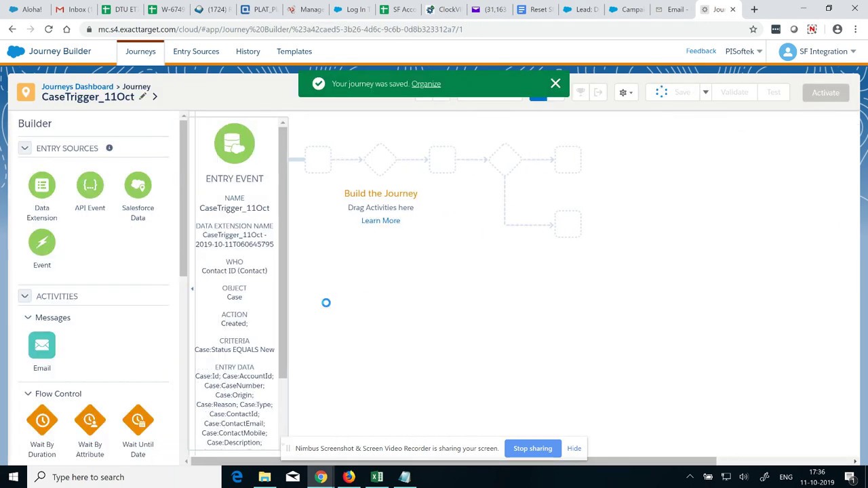The width and height of the screenshot is (868, 488).
Task: Switch to the ClockVi browser tab
Action: pos(443,9)
